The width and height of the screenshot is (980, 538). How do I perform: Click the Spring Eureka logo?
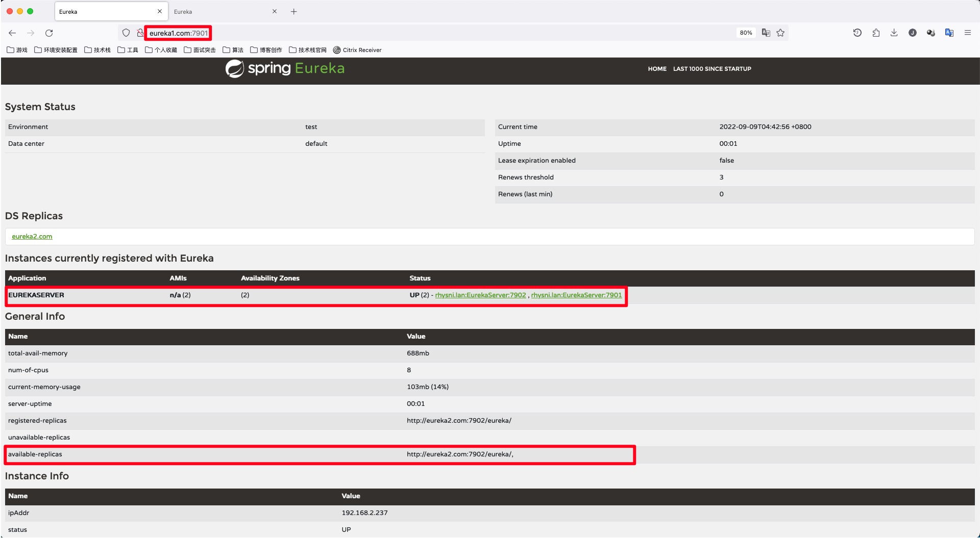coord(285,68)
